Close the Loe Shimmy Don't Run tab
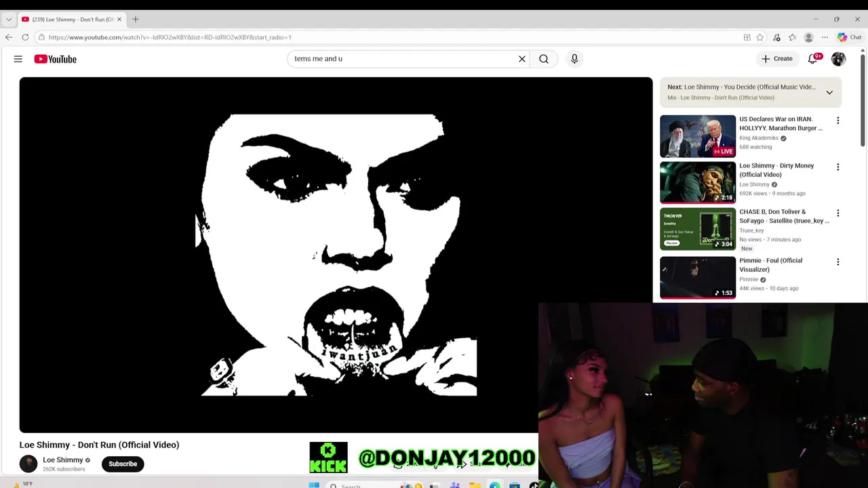Image resolution: width=868 pixels, height=488 pixels. tap(119, 19)
